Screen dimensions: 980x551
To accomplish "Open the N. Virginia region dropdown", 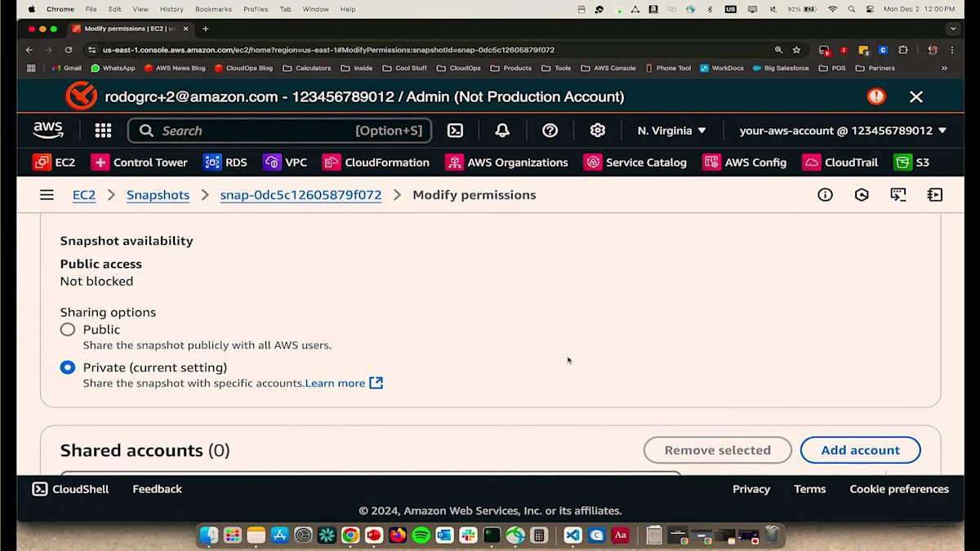I will pos(671,131).
